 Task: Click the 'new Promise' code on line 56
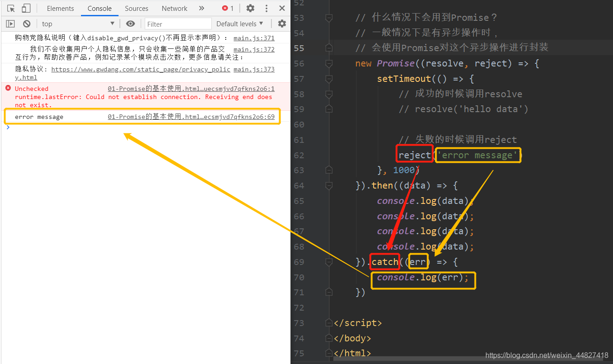pos(385,63)
